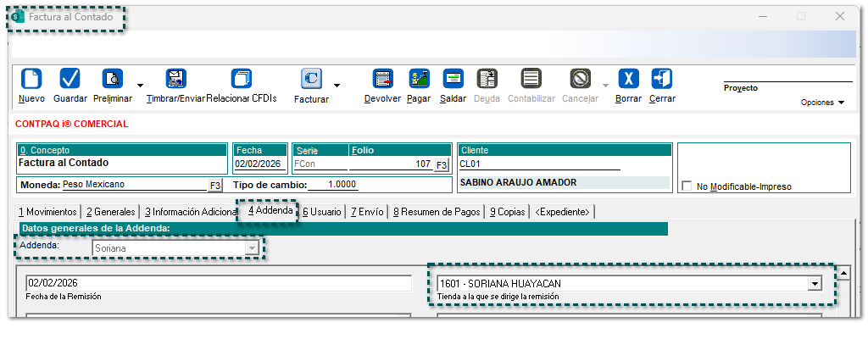The image size is (868, 339).
Task: Open the 9 Copias tab
Action: (x=507, y=212)
